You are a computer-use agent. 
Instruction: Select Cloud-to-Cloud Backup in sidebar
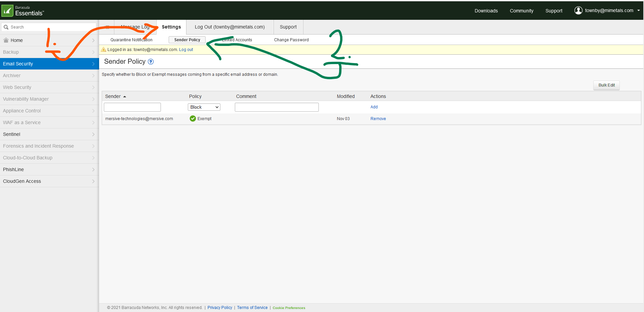(49, 158)
